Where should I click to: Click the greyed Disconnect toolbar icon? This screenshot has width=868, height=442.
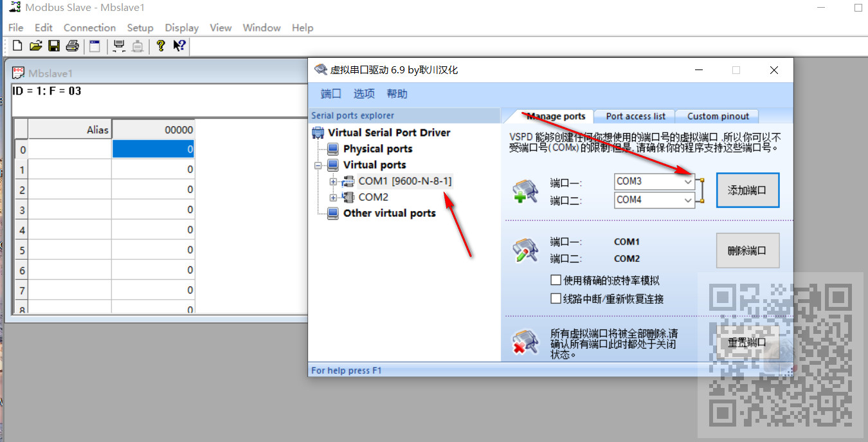pos(138,46)
